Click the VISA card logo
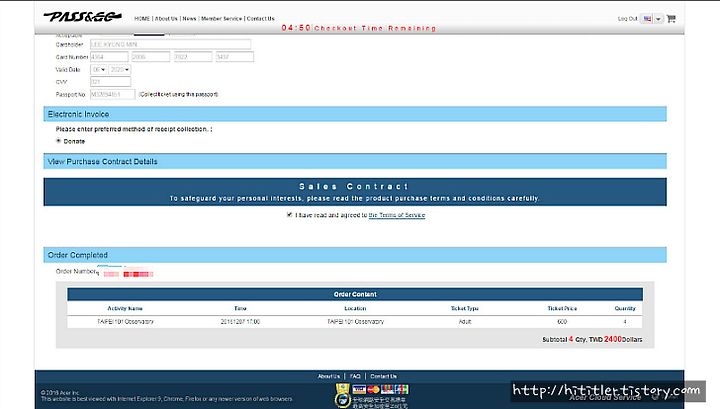The height and width of the screenshot is (409, 720). click(x=359, y=390)
